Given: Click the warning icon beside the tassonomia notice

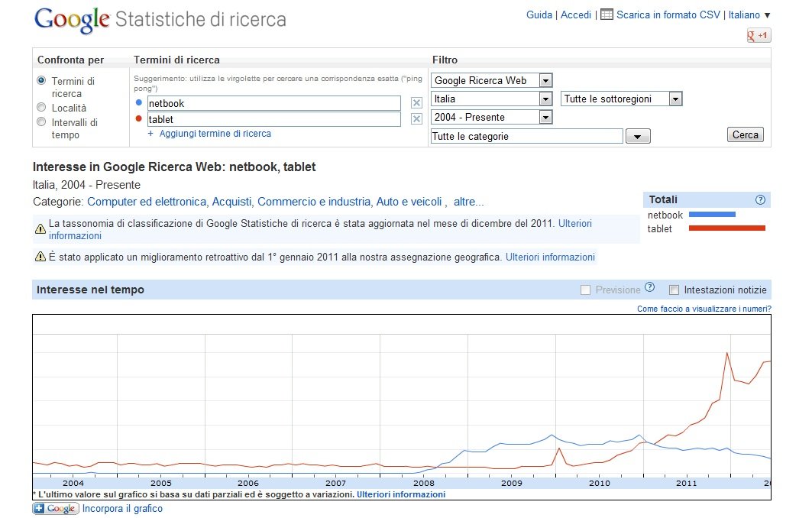Looking at the screenshot, I should tap(40, 228).
